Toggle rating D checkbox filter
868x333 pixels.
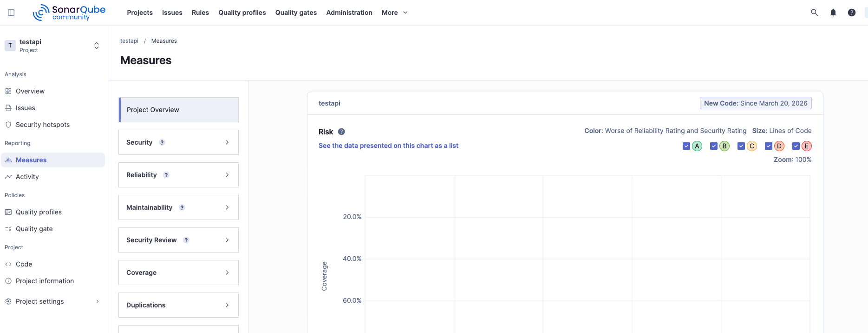[769, 146]
